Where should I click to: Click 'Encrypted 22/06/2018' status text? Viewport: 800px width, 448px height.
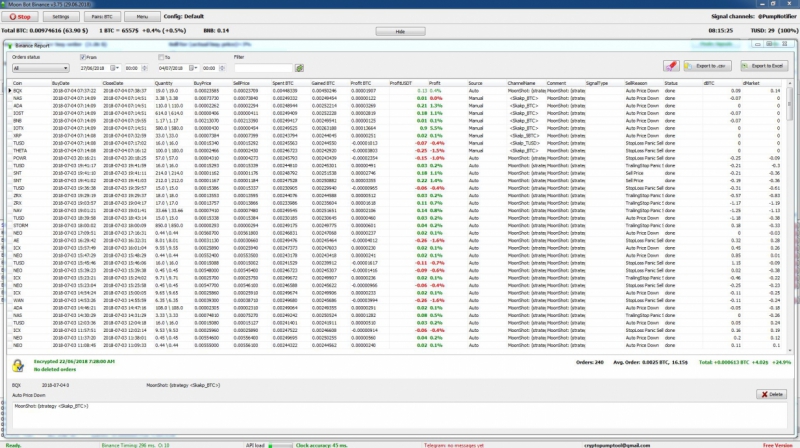click(x=74, y=361)
